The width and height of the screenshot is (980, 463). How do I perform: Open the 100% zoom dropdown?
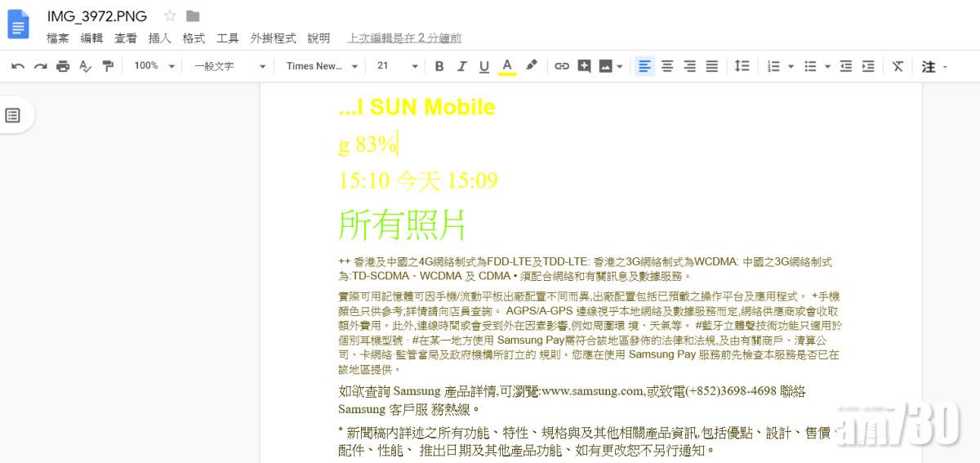pyautogui.click(x=154, y=66)
